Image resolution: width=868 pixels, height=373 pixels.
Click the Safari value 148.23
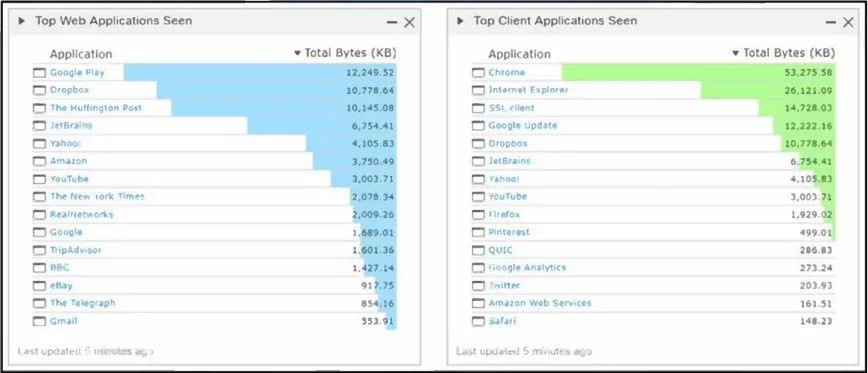coord(816,321)
